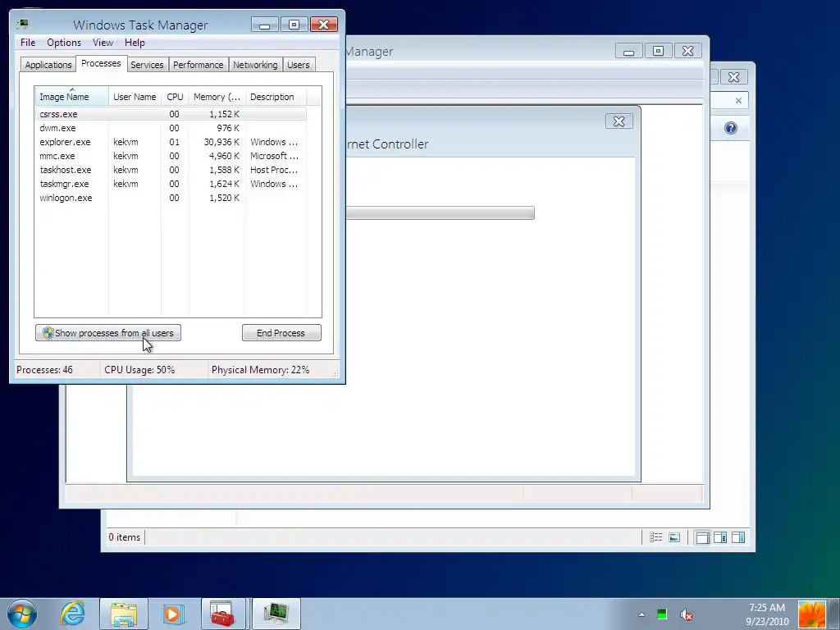This screenshot has height=630, width=840.
Task: Click Show processes from all users
Action: pos(108,333)
